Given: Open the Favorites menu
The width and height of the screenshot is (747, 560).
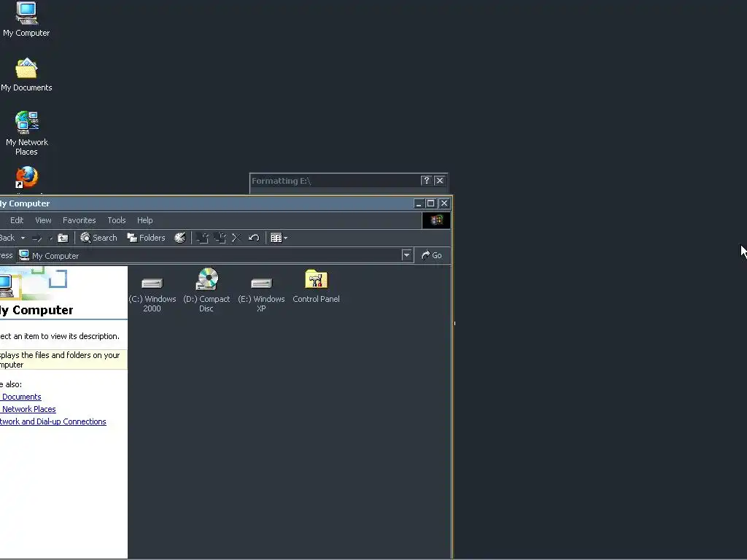Looking at the screenshot, I should [x=79, y=220].
